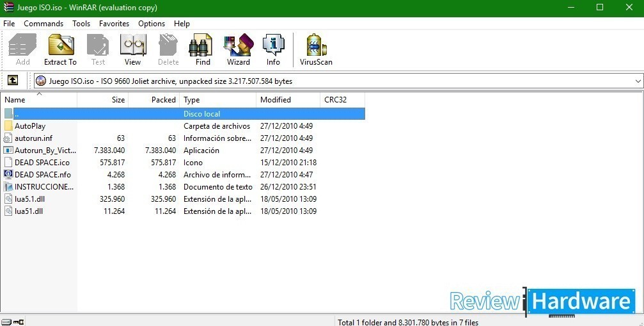Click the modified date 15/12/2010 21:18

pyautogui.click(x=288, y=163)
